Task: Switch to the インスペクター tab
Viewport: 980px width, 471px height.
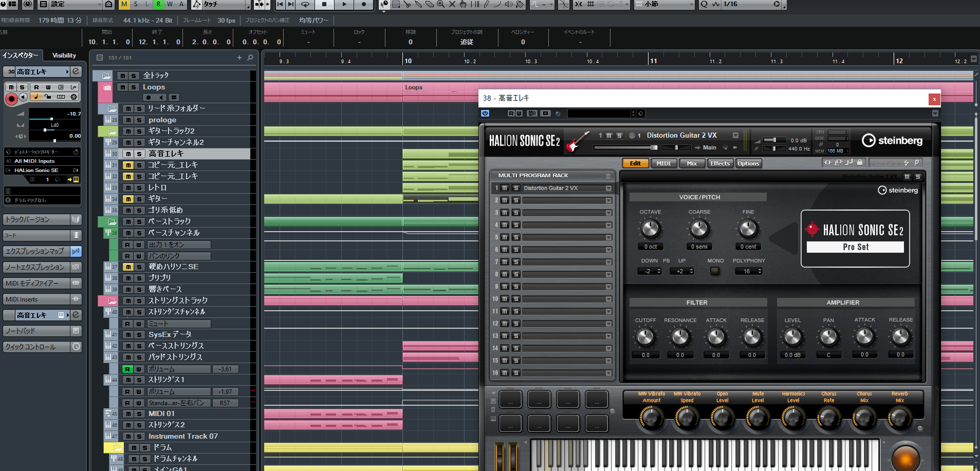Action: tap(21, 55)
